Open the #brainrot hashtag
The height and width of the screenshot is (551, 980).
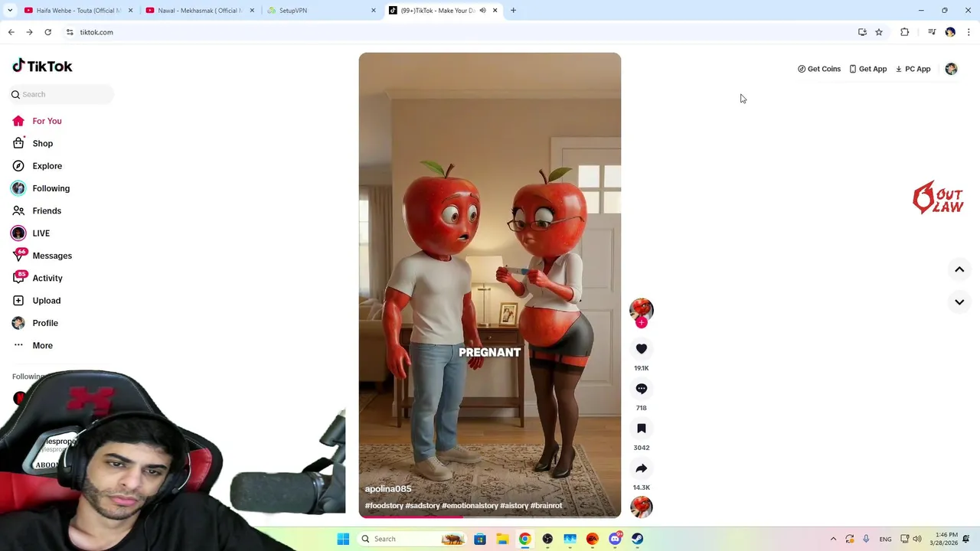click(547, 506)
